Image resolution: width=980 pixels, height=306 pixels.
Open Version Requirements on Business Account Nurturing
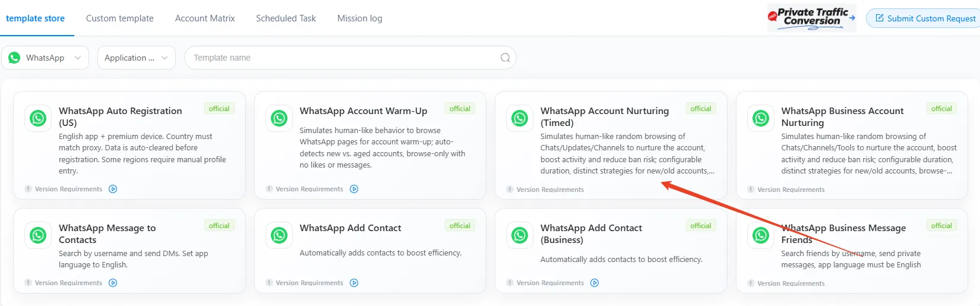791,190
